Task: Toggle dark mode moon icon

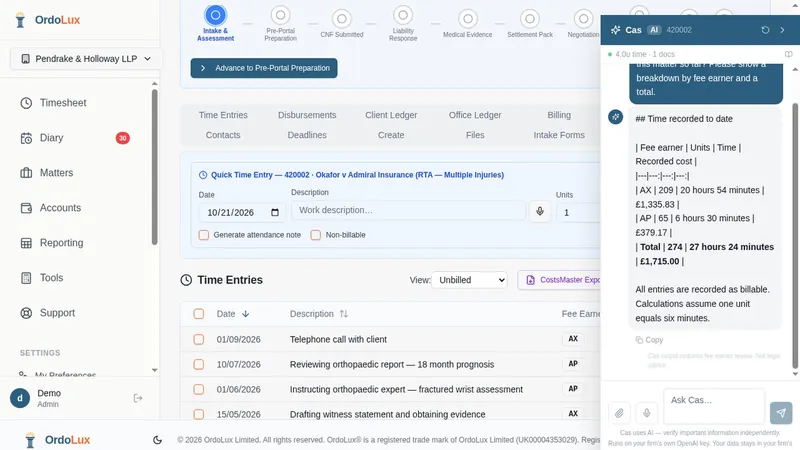Action: click(x=157, y=440)
